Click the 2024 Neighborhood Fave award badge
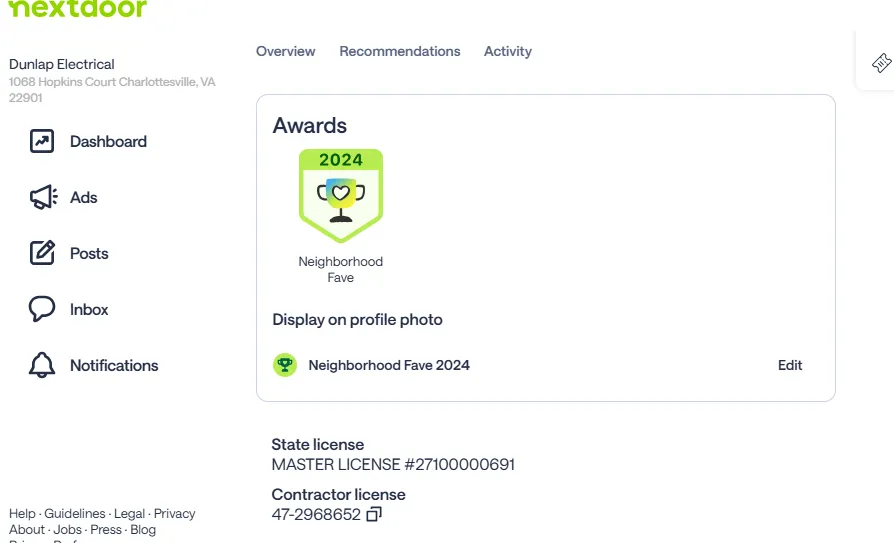The height and width of the screenshot is (543, 894). tap(341, 196)
